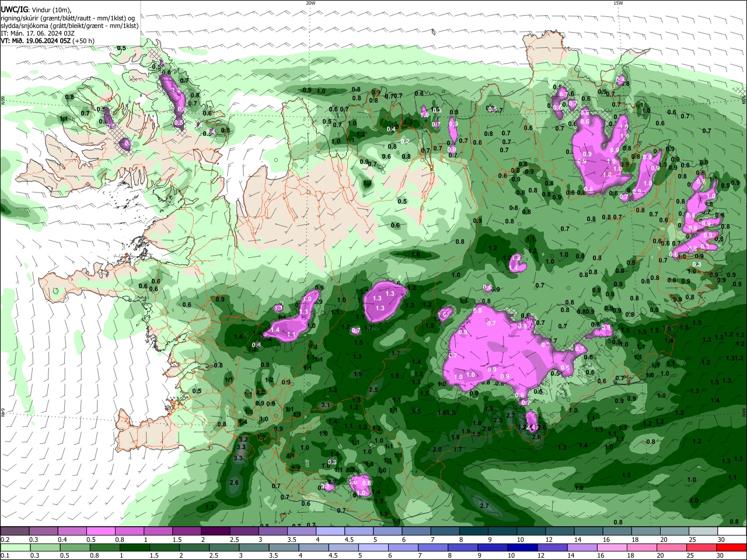Viewport: 747px width, 560px height.
Task: Click the legend label 0.4 on snow scale
Action: (62, 540)
